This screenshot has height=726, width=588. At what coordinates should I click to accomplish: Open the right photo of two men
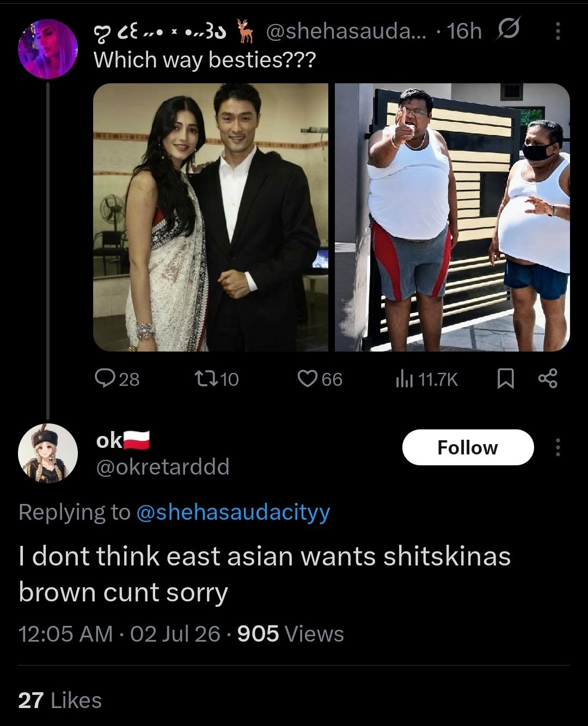coord(452,217)
